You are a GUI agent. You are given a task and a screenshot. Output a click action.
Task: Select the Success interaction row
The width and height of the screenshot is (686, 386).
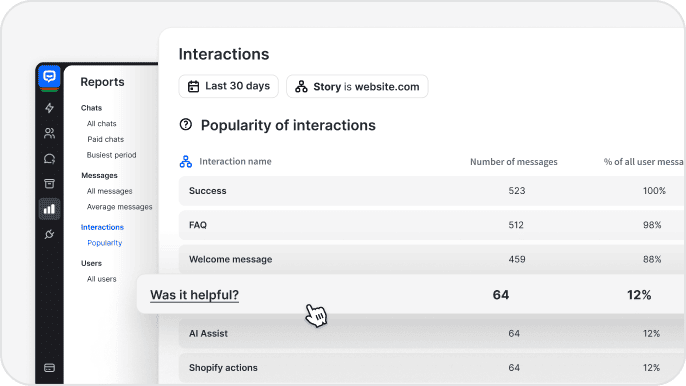[432, 191]
